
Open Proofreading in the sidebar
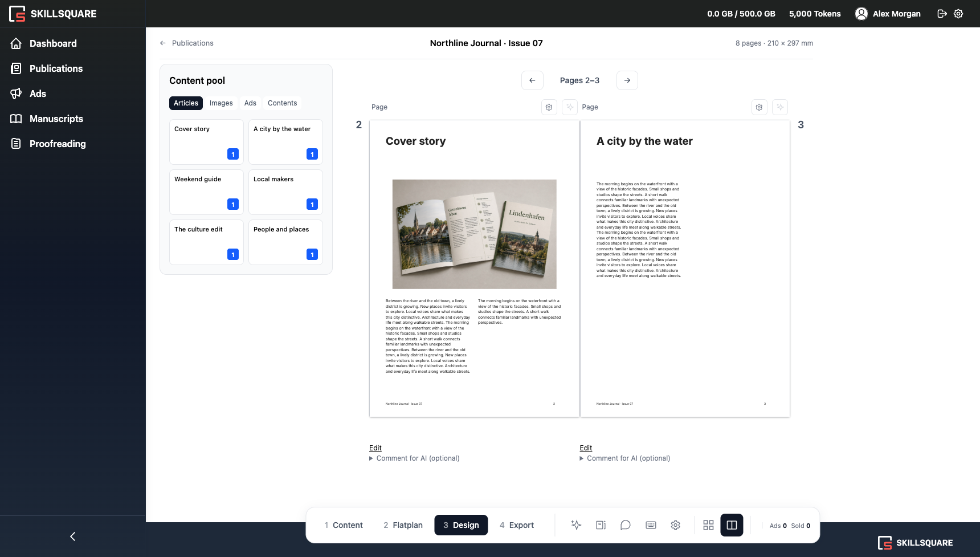coord(58,144)
